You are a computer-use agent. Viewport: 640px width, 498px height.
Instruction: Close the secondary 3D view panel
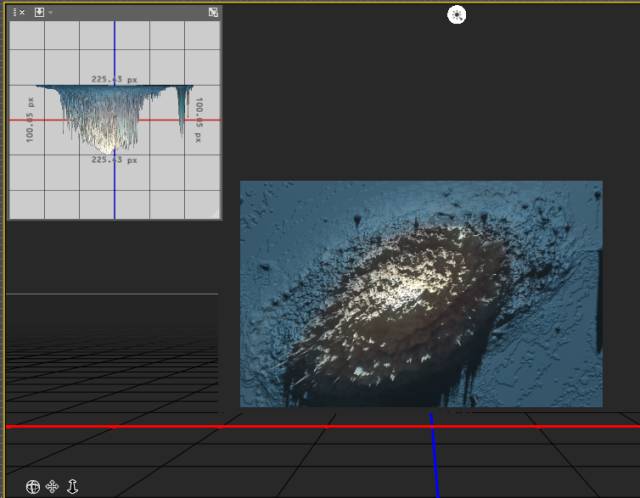(x=22, y=12)
